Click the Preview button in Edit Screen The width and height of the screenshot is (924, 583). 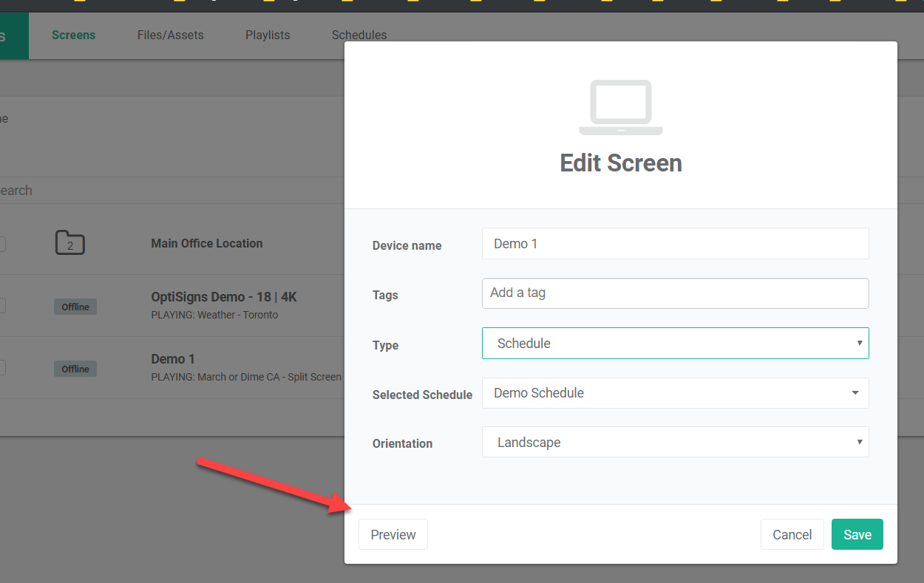pyautogui.click(x=393, y=534)
